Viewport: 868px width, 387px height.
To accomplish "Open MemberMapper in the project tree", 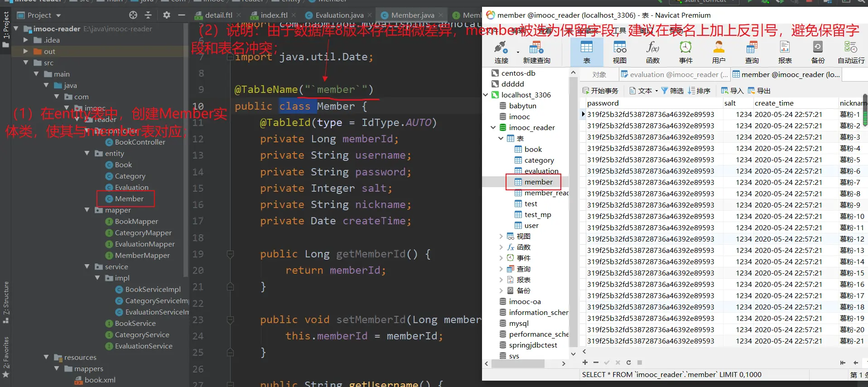I will tap(142, 256).
